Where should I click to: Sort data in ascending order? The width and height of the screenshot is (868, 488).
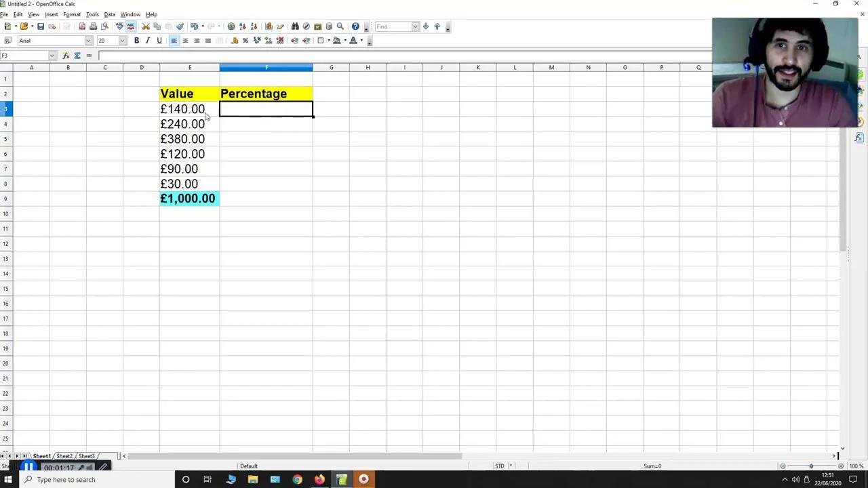(x=242, y=26)
